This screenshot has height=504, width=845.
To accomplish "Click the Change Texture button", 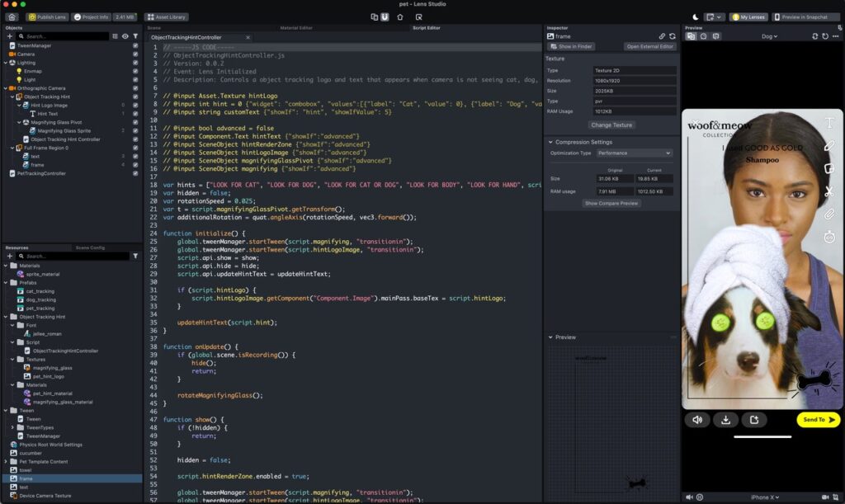I will click(x=611, y=125).
